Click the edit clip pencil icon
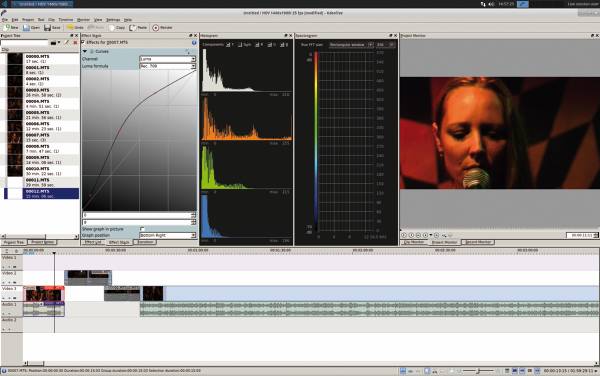The height and width of the screenshot is (376, 600). point(67,42)
